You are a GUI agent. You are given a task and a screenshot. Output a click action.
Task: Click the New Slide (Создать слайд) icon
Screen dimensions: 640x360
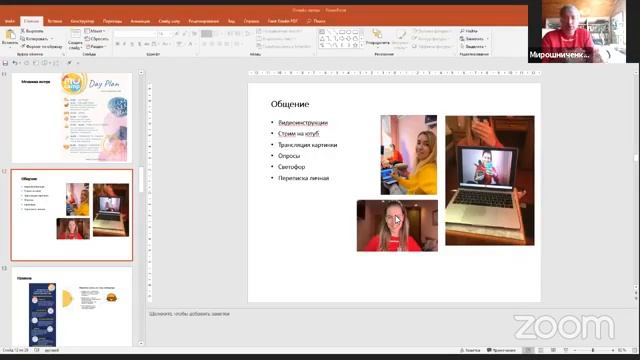(75, 34)
